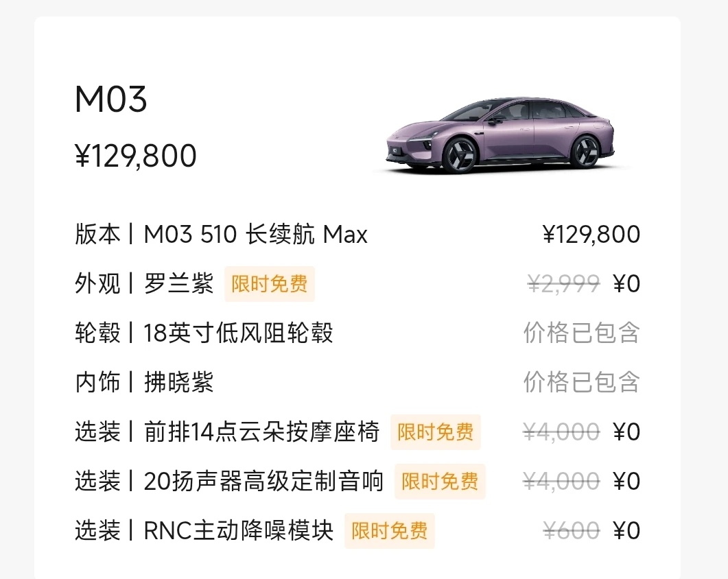Click the M03 model title
The height and width of the screenshot is (579, 728).
pyautogui.click(x=111, y=101)
